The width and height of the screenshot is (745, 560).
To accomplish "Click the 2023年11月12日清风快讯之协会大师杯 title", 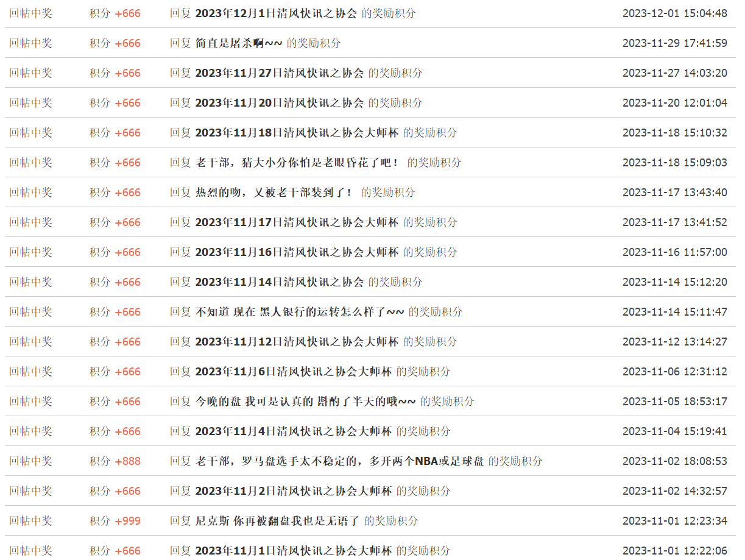I will [x=296, y=342].
